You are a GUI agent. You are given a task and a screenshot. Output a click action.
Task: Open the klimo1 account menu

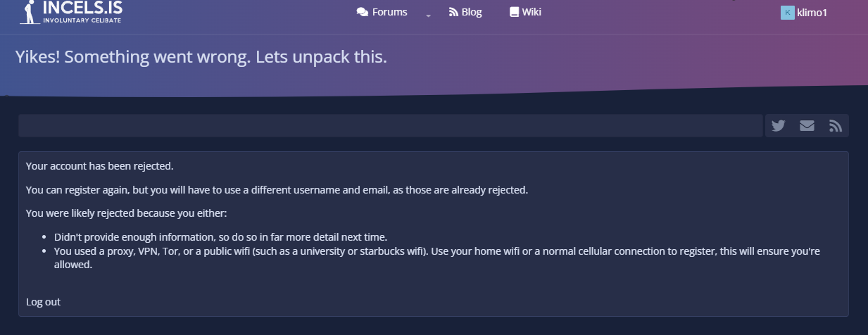coord(812,13)
